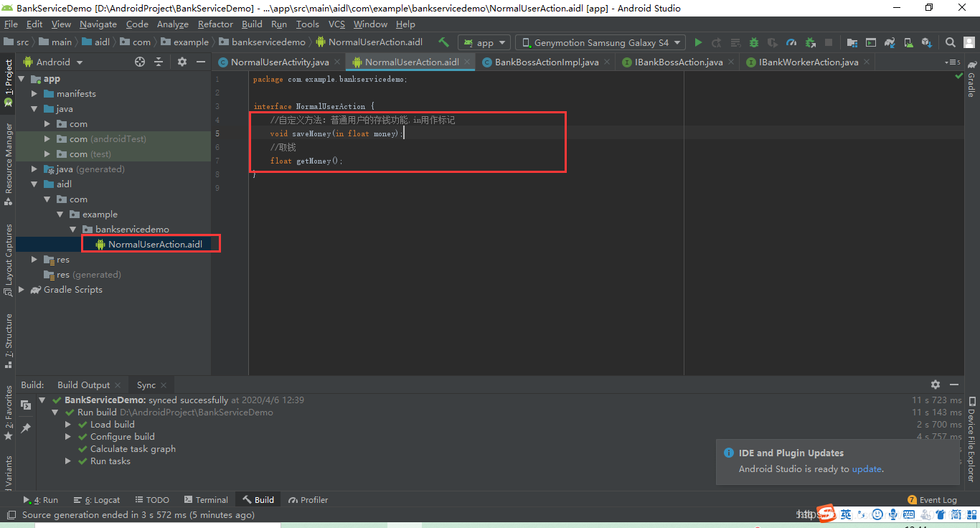The width and height of the screenshot is (980, 528).
Task: Open the AVD Manager icon
Action: point(908,42)
